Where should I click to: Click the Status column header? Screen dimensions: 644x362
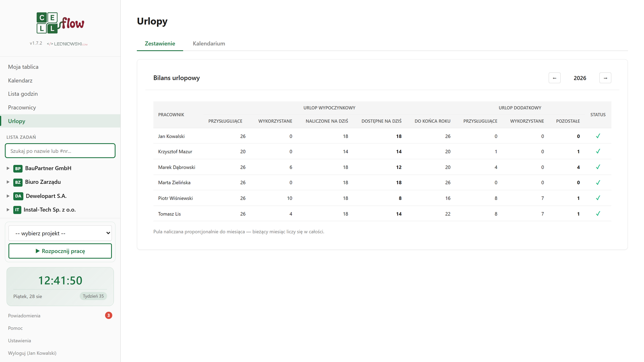[x=598, y=115]
